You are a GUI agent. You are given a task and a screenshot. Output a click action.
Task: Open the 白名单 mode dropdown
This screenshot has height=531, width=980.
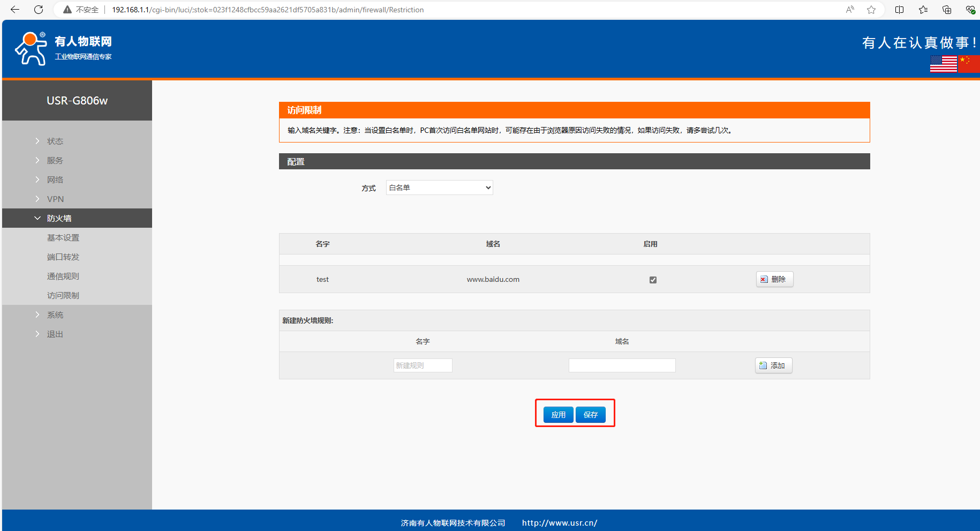(439, 188)
